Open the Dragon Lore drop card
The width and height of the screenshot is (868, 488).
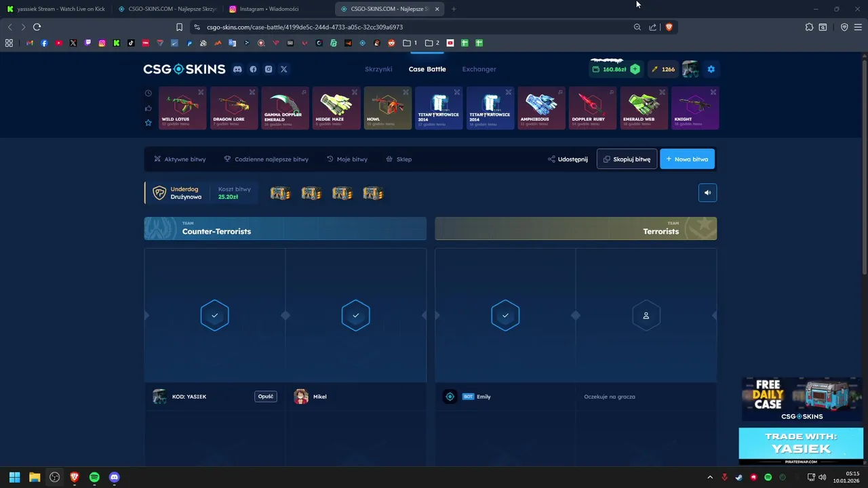(x=234, y=108)
